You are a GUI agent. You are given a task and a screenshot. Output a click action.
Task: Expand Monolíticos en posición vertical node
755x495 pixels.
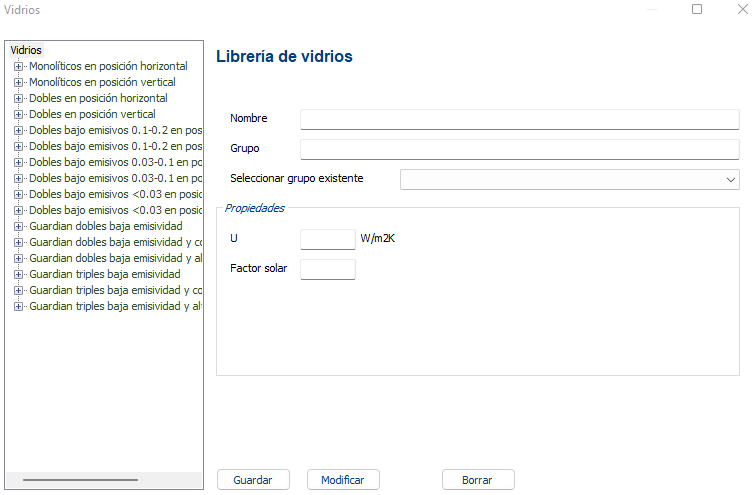pos(18,82)
